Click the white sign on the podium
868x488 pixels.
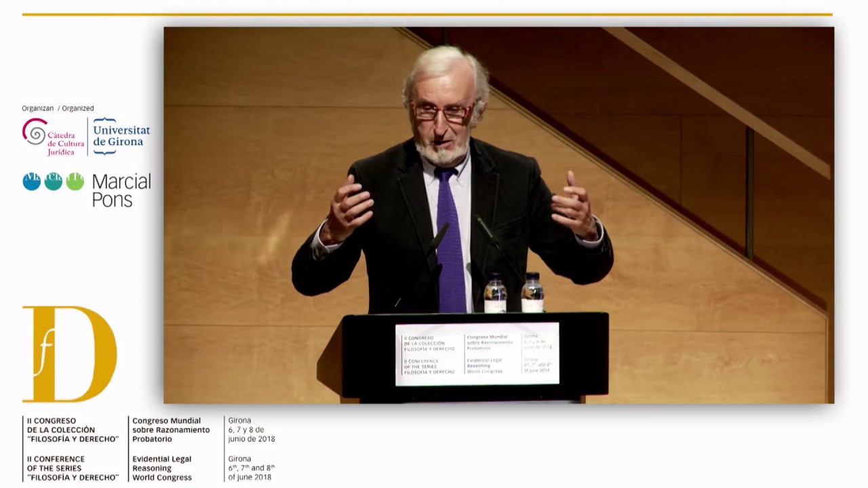pos(477,354)
